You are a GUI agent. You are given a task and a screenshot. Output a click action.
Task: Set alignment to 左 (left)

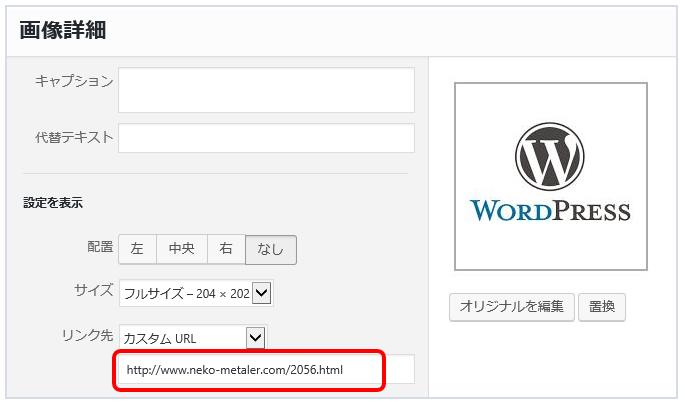[x=137, y=249]
